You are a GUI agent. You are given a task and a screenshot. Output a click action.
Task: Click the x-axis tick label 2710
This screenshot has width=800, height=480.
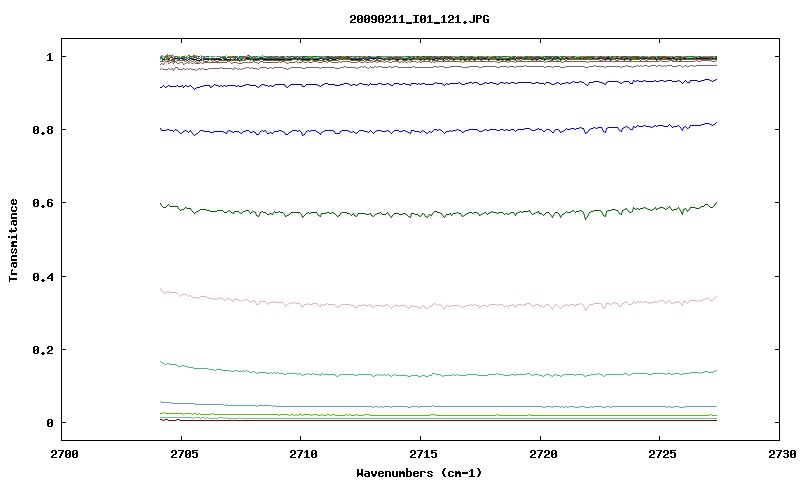point(303,454)
